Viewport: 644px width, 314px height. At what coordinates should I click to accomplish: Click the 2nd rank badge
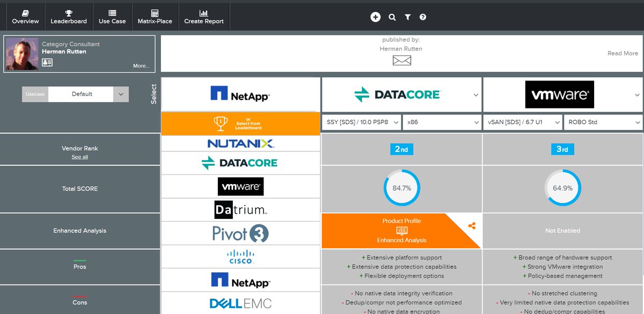[401, 149]
